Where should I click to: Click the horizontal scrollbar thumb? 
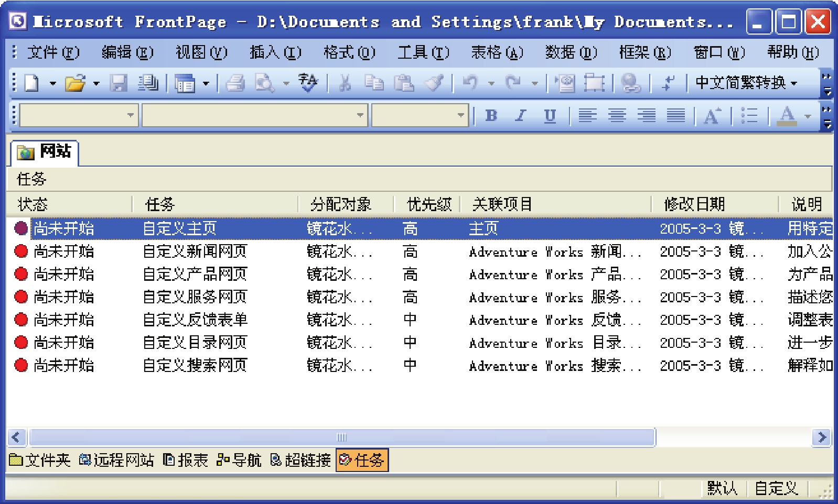tap(342, 437)
